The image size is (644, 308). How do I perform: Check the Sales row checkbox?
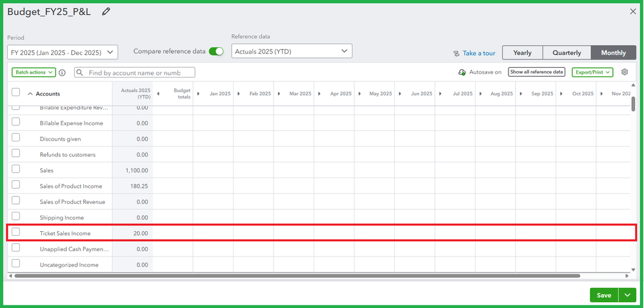tap(15, 169)
